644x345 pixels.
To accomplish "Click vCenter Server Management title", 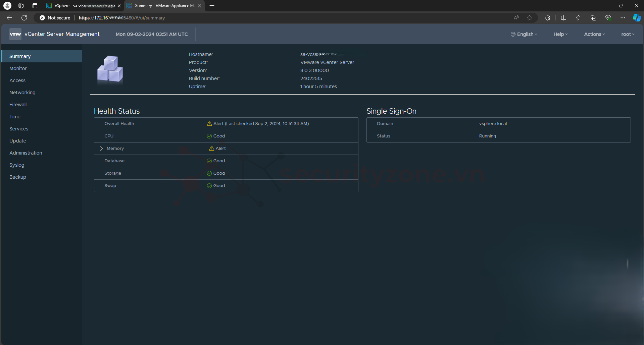I will click(x=62, y=34).
